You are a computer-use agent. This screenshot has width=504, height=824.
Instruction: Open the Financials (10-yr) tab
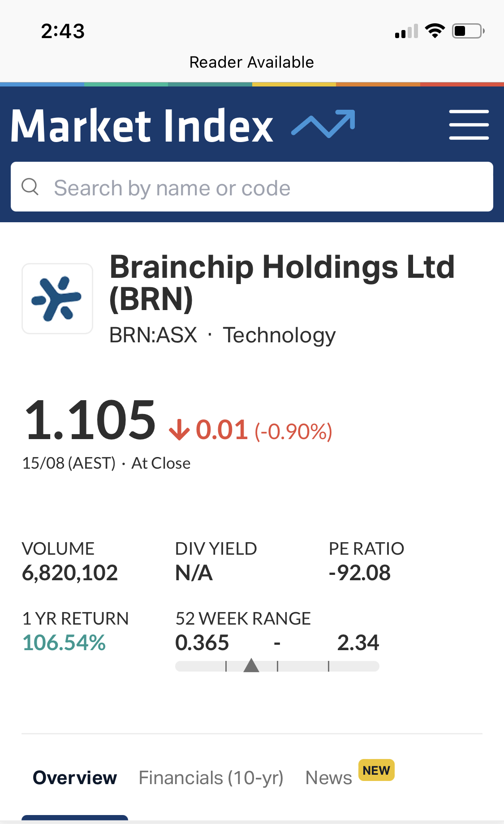pos(211,778)
